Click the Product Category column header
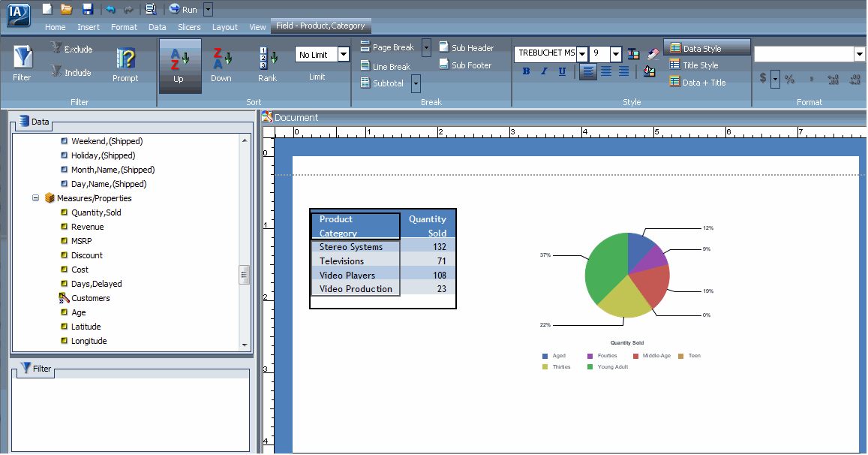Screen dimensions: 868x455 click(x=356, y=226)
